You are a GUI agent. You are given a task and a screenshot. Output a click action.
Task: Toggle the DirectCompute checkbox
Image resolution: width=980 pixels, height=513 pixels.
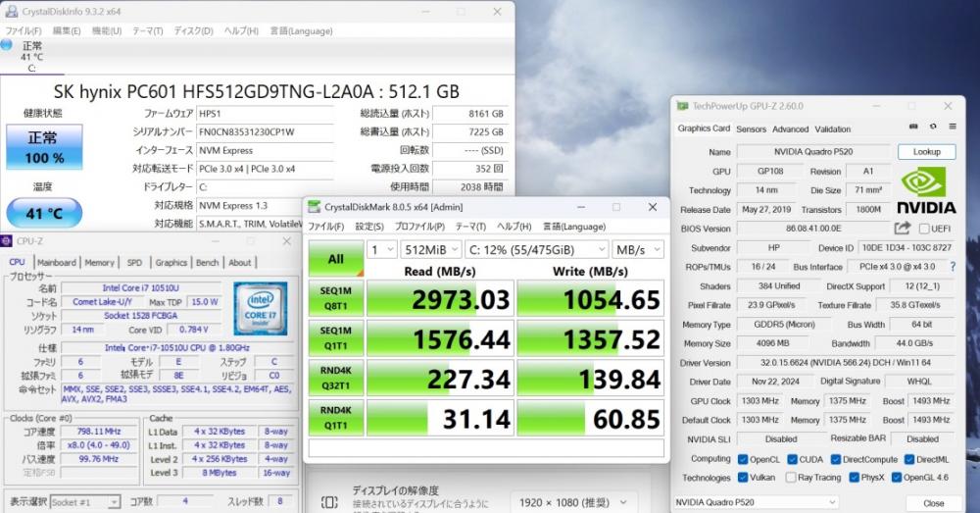click(x=836, y=459)
